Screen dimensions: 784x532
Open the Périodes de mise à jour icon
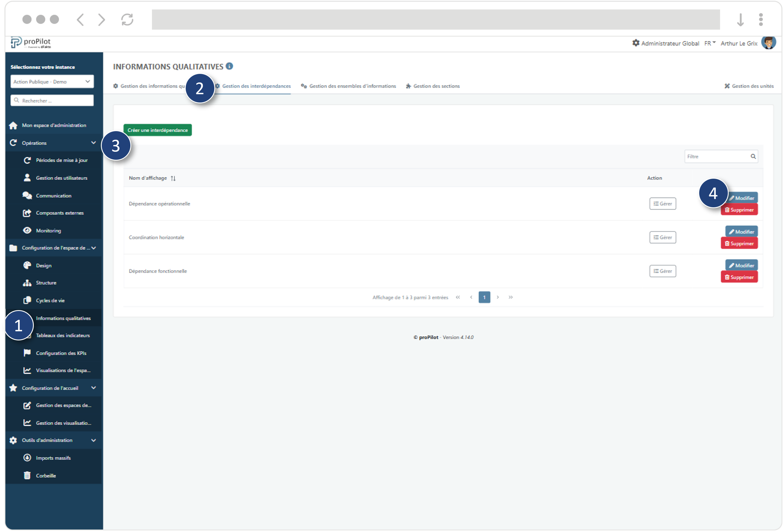27,160
